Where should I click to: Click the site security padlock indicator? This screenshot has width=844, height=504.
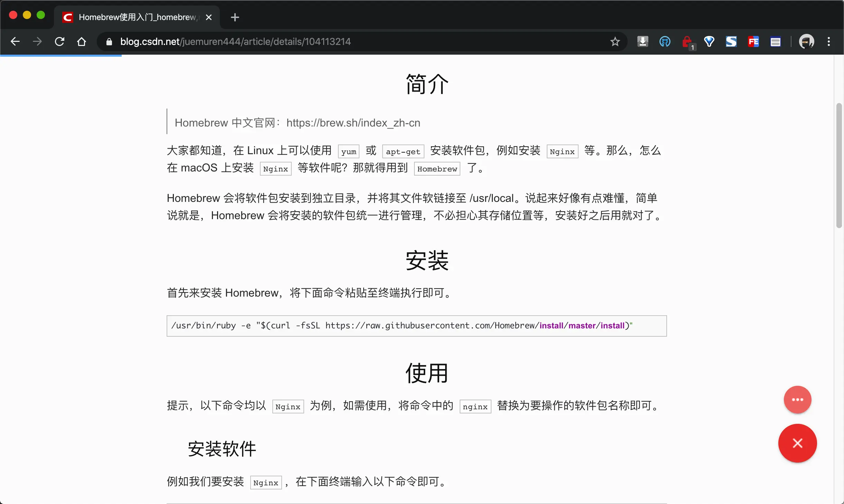click(109, 41)
